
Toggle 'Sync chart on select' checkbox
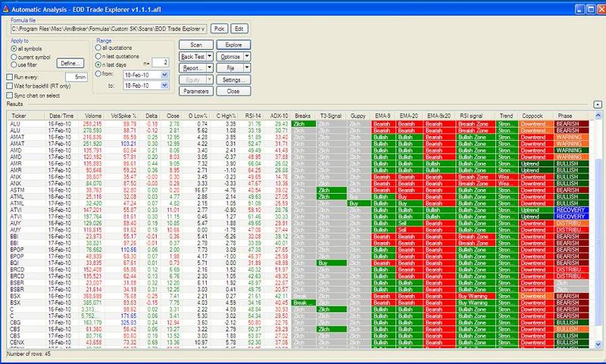coord(10,95)
